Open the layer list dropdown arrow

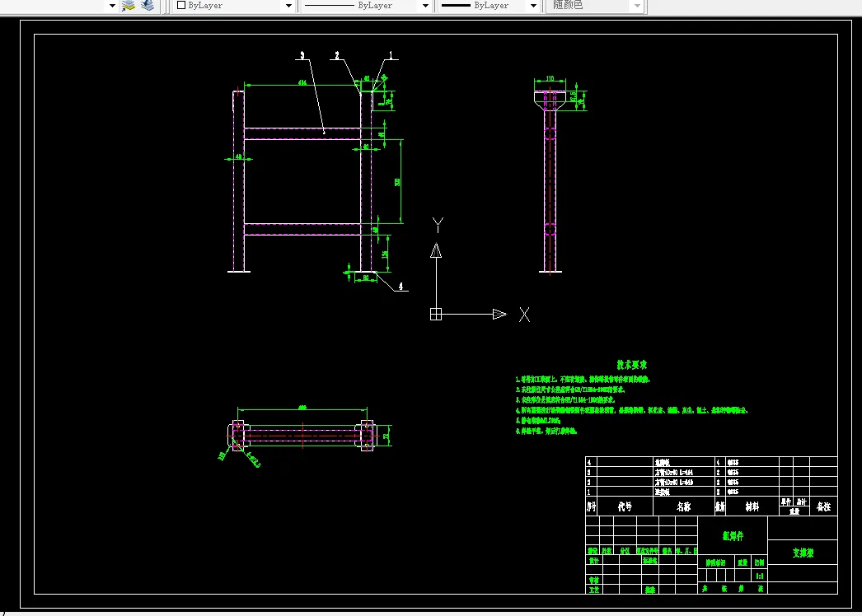[x=112, y=6]
